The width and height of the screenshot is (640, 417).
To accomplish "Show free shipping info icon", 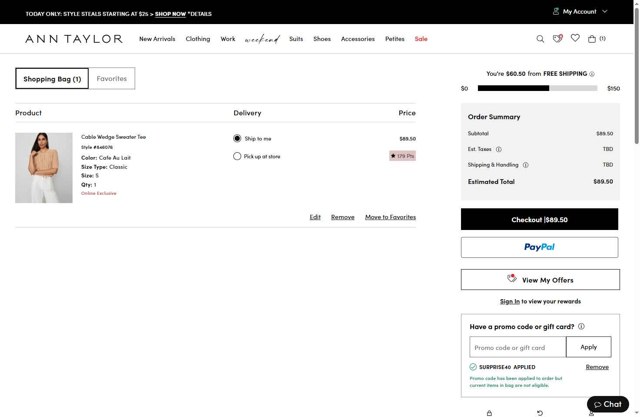I will (592, 74).
